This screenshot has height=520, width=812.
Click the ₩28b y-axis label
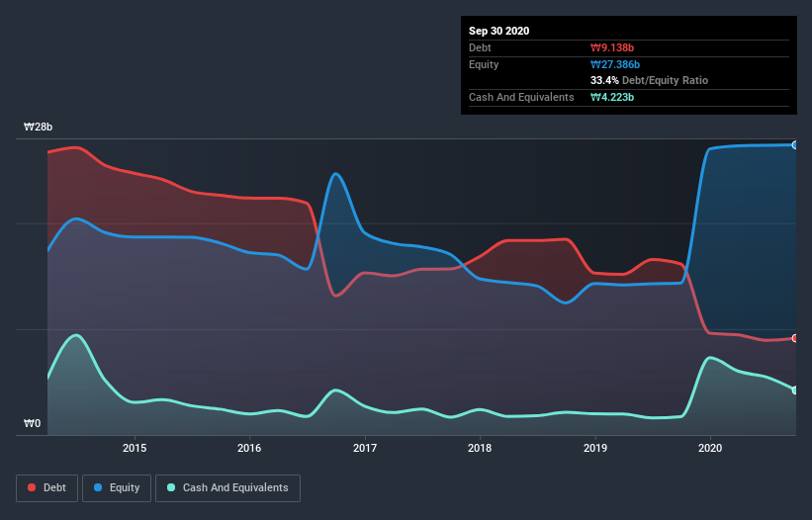click(x=39, y=128)
